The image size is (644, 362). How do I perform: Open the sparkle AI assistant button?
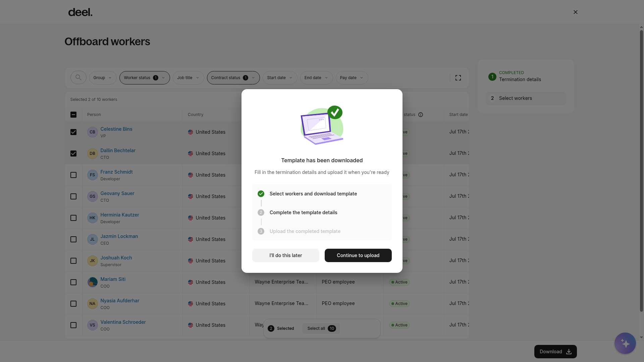pos(625,343)
